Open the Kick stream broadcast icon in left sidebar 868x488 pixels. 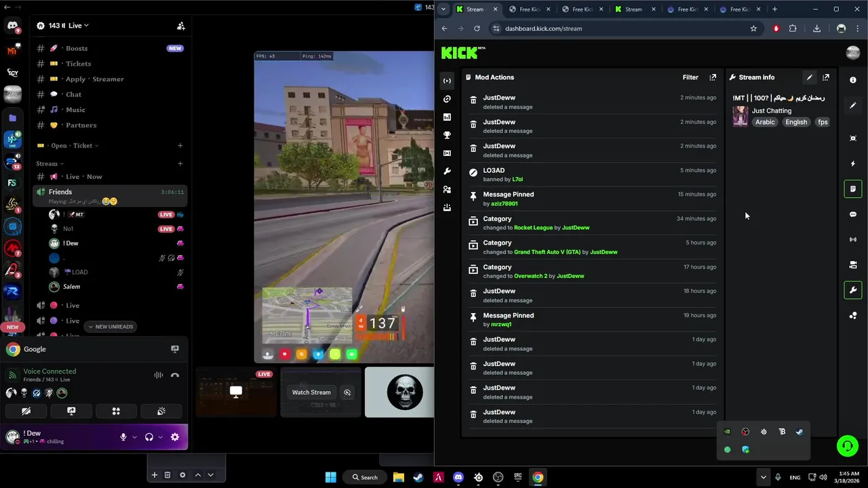point(447,81)
